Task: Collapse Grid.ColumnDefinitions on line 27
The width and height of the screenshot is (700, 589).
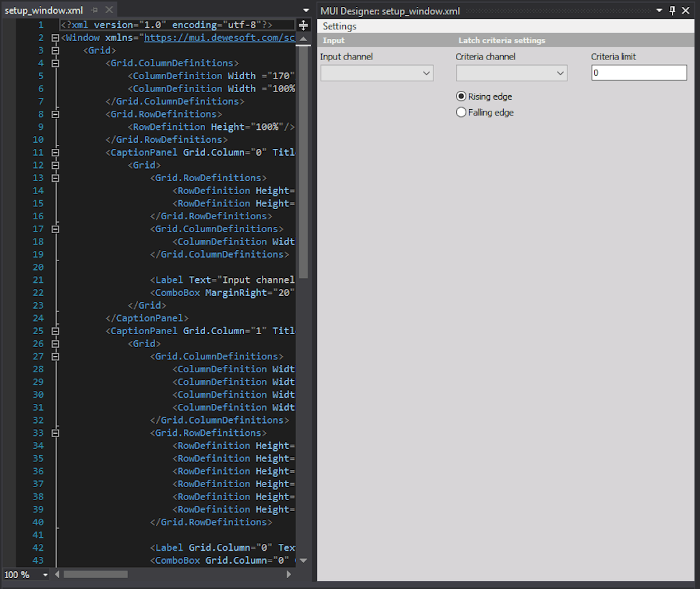Action: coord(55,357)
